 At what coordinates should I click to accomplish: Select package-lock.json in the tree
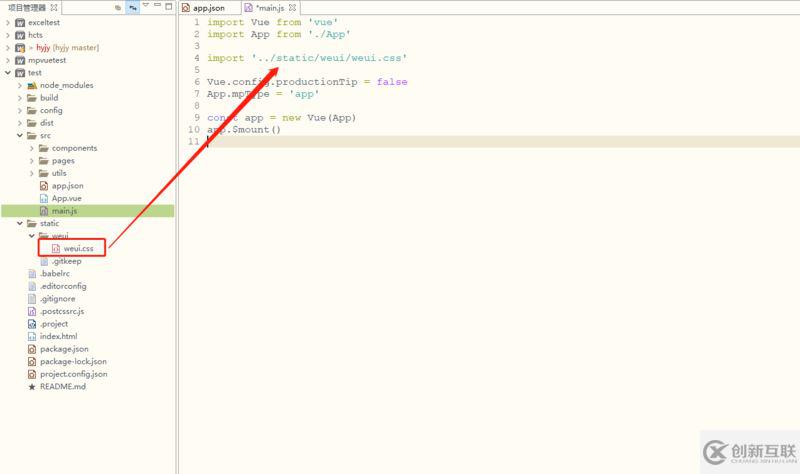click(73, 361)
